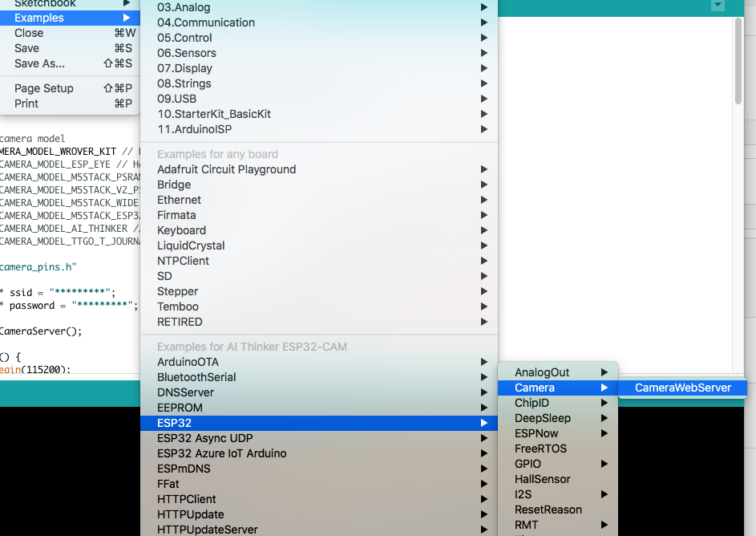Open HTTPClient examples
This screenshot has height=536, width=756.
(x=319, y=499)
